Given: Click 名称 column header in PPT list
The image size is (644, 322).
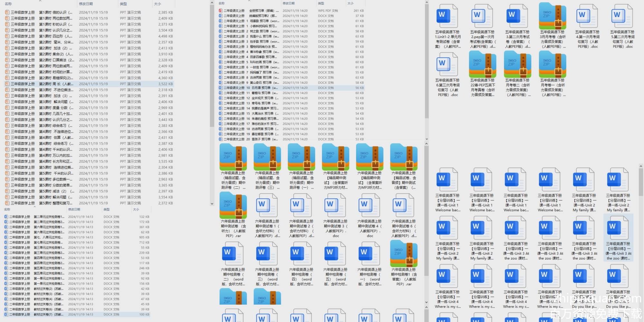Looking at the screenshot, I should coord(8,4).
